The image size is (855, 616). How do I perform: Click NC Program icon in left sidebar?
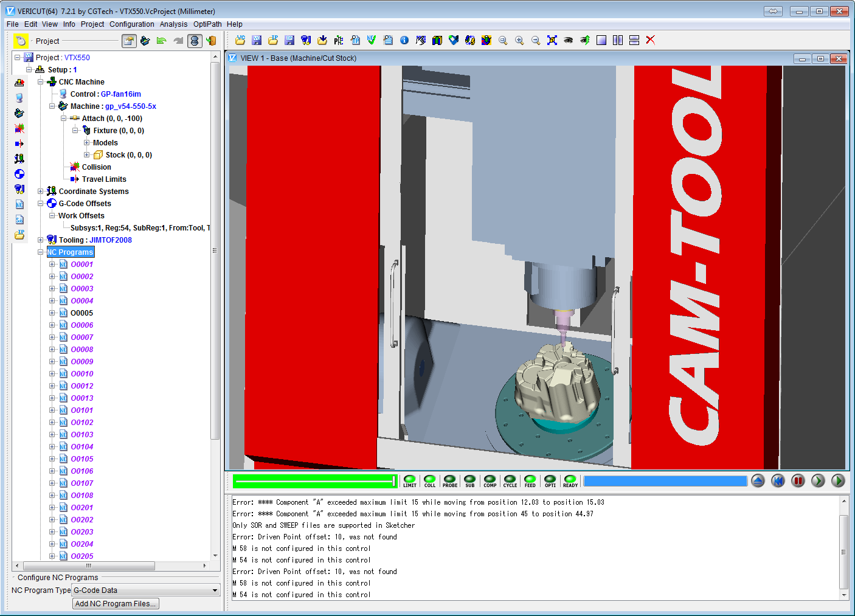click(x=19, y=204)
